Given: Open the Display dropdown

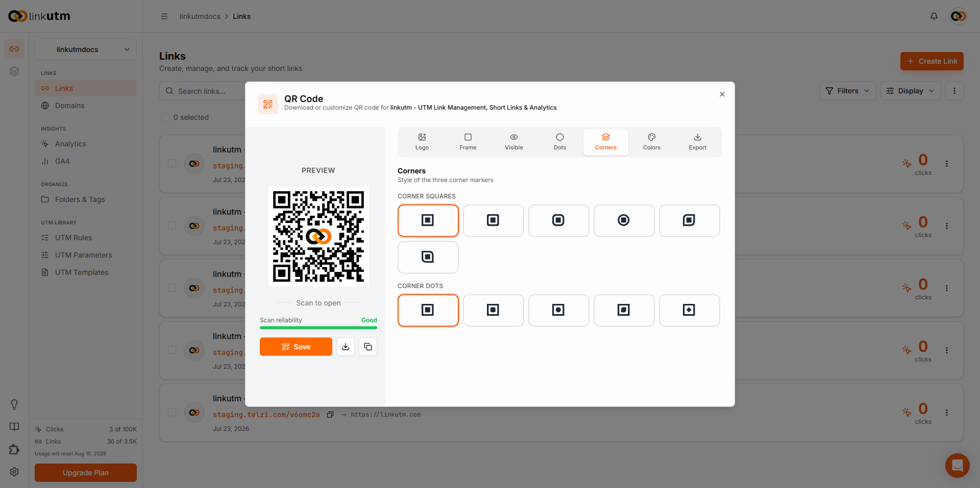Looking at the screenshot, I should [x=911, y=91].
